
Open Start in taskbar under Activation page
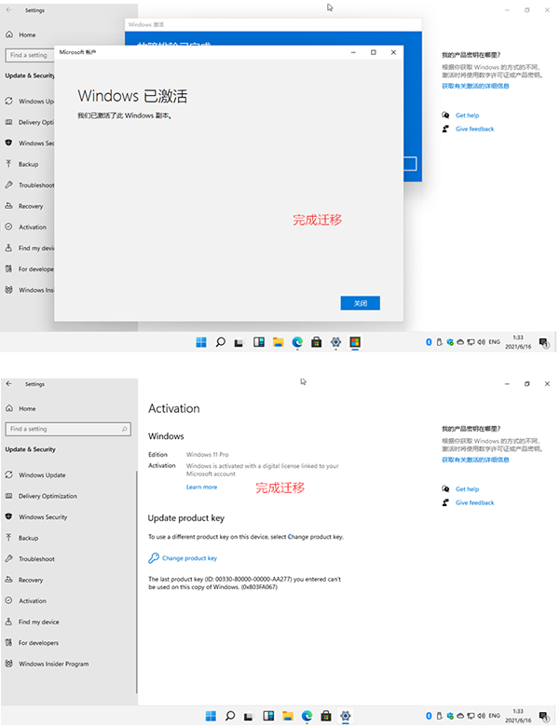point(211,716)
